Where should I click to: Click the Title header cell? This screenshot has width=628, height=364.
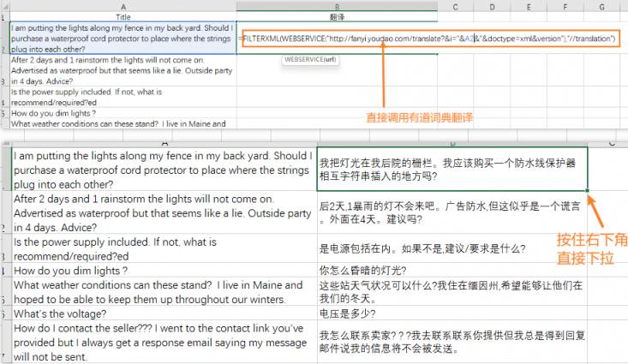click(123, 17)
